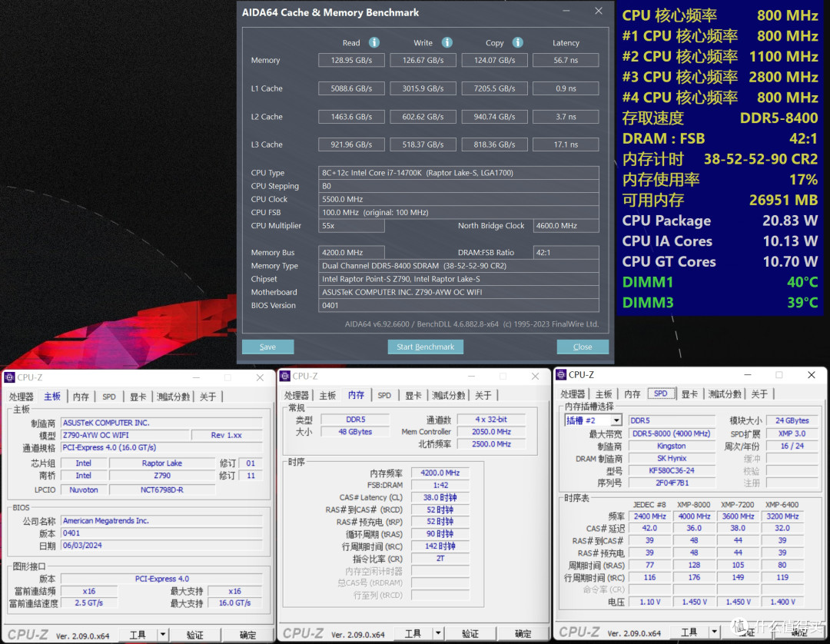Click L3 Cache Write value 518.37 GB/s
The width and height of the screenshot is (830, 644).
pos(423,144)
